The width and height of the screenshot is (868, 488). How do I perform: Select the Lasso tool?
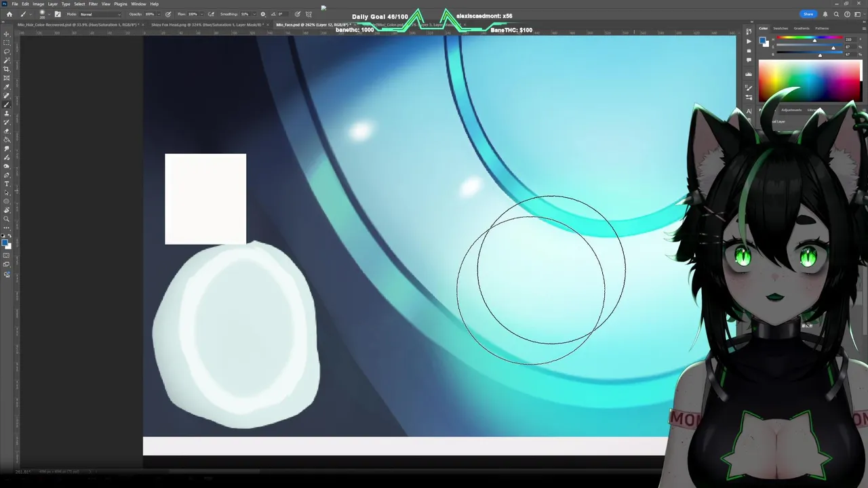tap(7, 52)
